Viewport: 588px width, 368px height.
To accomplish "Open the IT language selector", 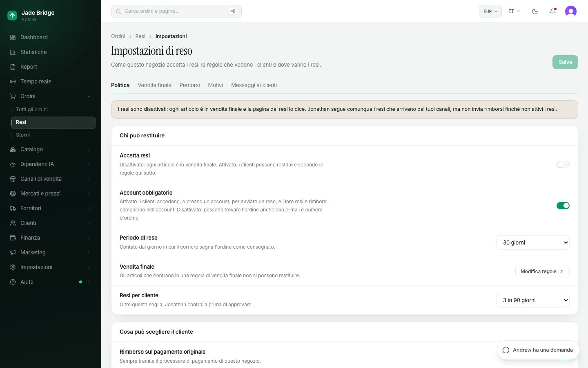I will [x=514, y=11].
